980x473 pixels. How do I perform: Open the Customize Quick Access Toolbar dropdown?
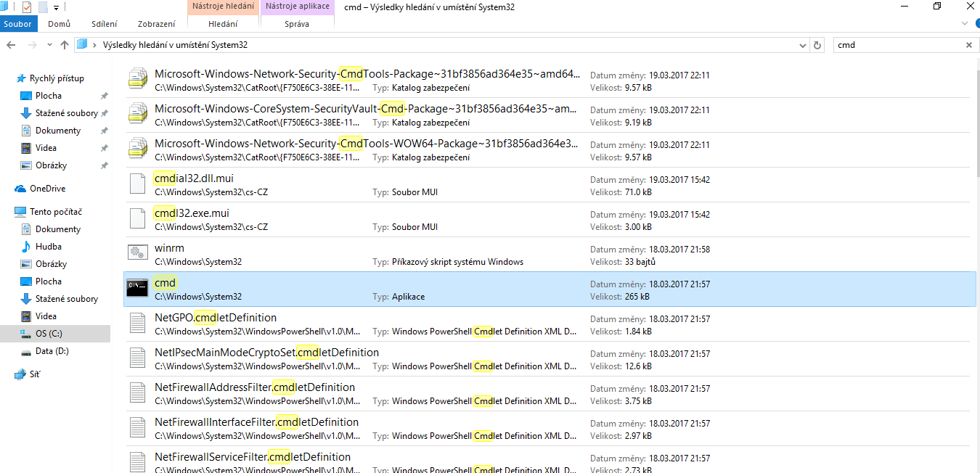point(57,7)
